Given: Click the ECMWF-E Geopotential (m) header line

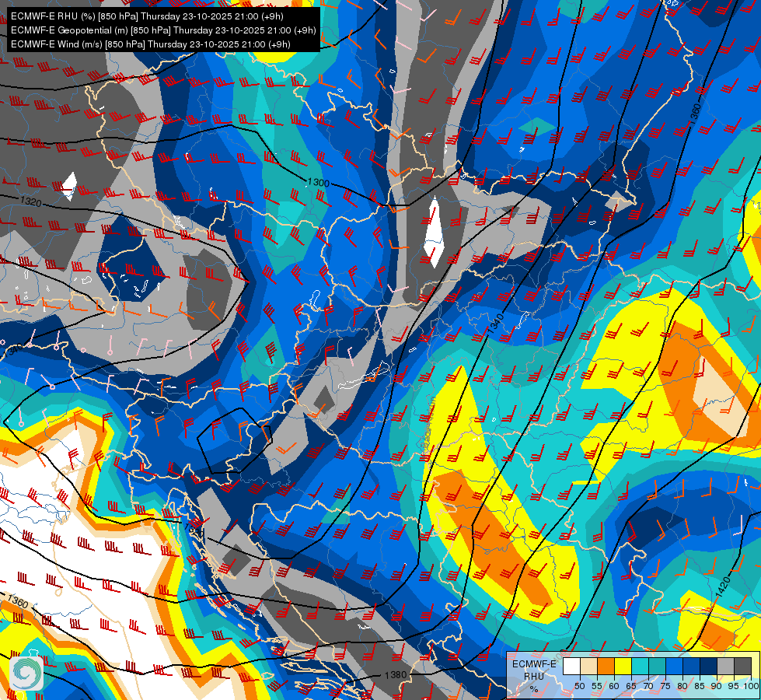Looking at the screenshot, I should [x=163, y=30].
